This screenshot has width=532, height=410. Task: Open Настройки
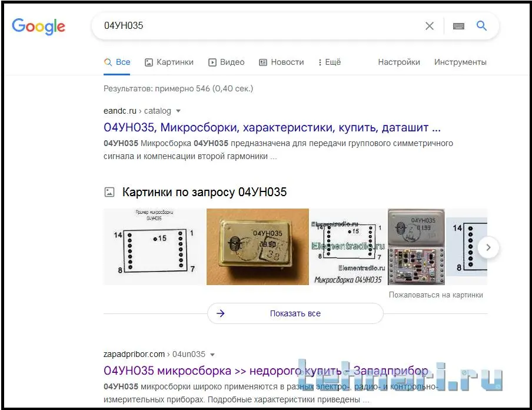click(399, 62)
